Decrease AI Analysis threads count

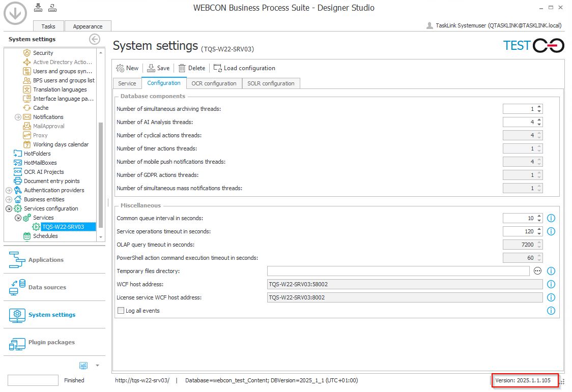[x=539, y=124]
